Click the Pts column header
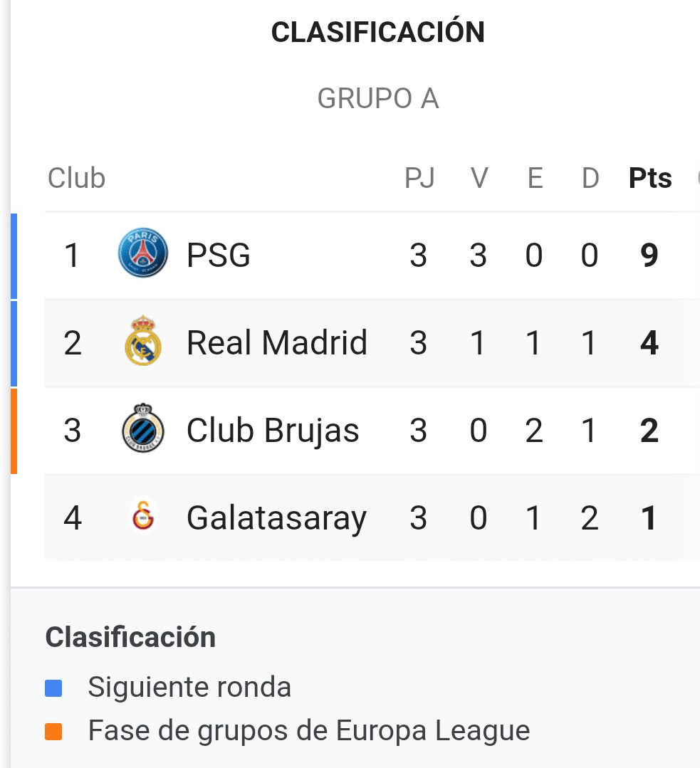Screen dimensions: 700x768 [x=650, y=178]
